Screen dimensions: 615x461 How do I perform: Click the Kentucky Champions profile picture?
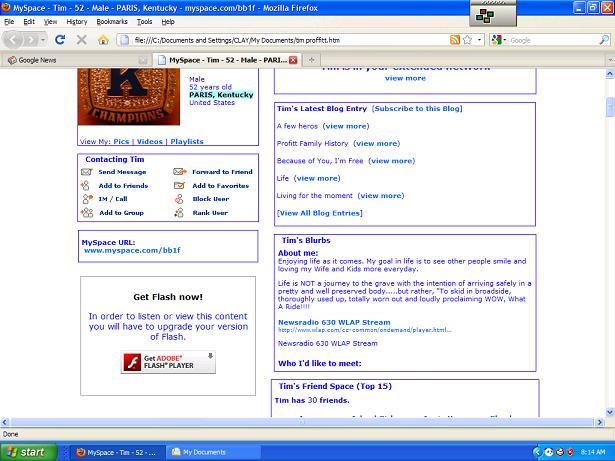pos(129,97)
